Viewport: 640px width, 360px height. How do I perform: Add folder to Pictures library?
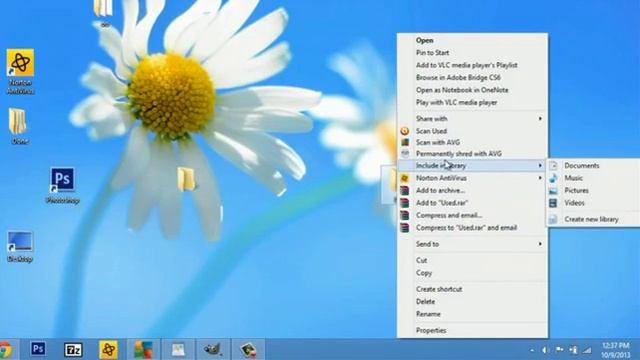tap(594, 191)
